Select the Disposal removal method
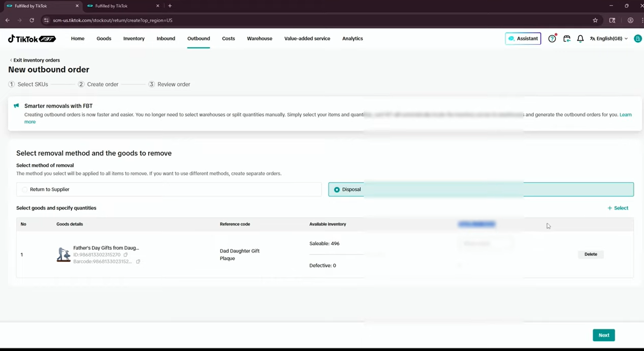 click(x=481, y=189)
